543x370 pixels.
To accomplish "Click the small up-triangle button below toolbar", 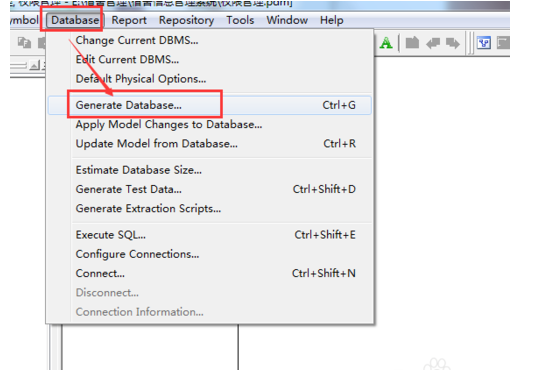I will click(x=35, y=65).
